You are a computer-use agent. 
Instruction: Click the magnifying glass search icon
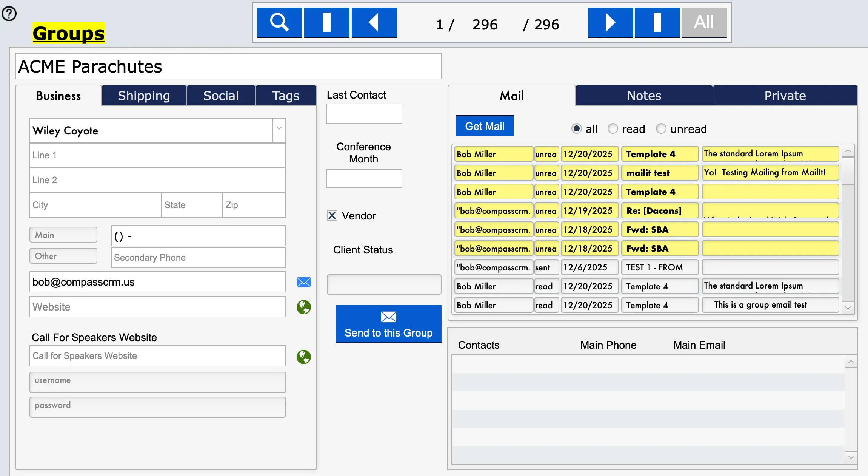tap(279, 22)
